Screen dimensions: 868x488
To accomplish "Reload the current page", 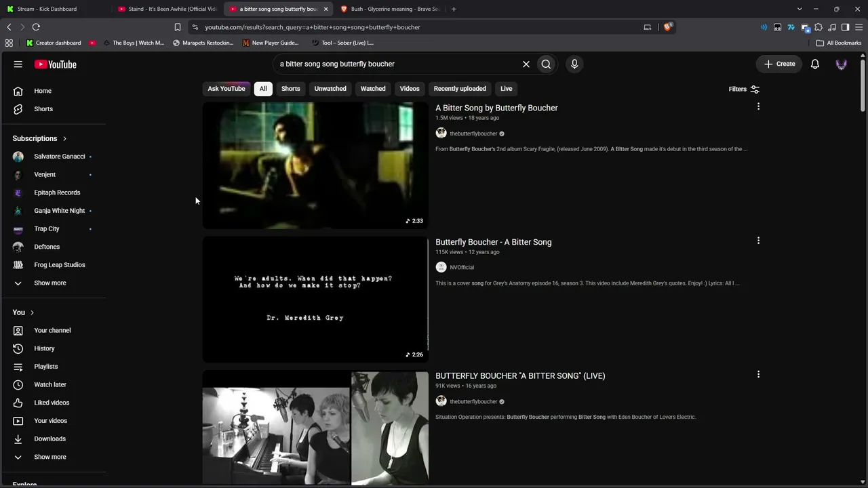I will click(36, 27).
